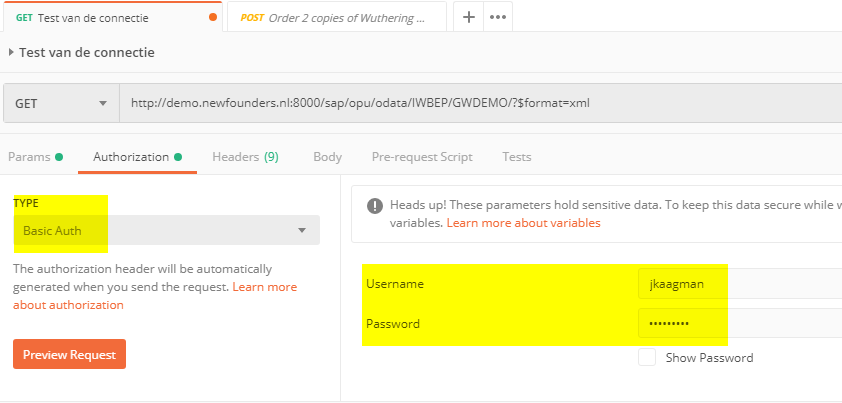Click the plus icon to open new tab
Viewport: 842px width, 403px height.
click(468, 17)
